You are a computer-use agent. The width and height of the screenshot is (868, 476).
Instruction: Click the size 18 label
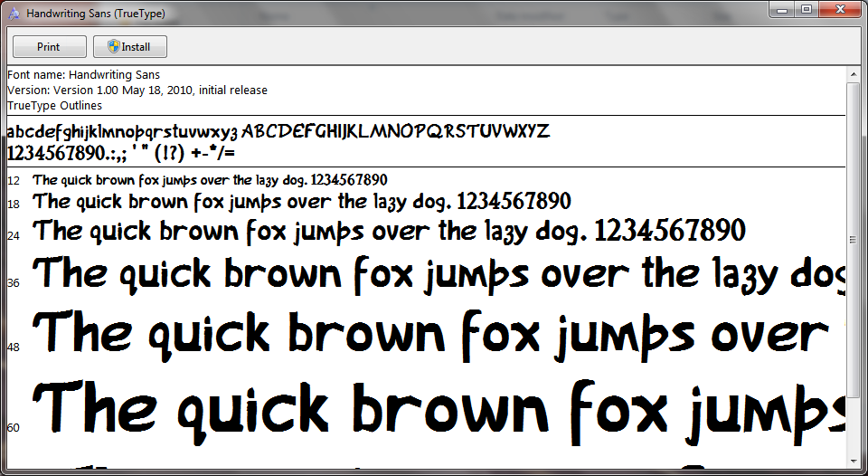pos(14,205)
